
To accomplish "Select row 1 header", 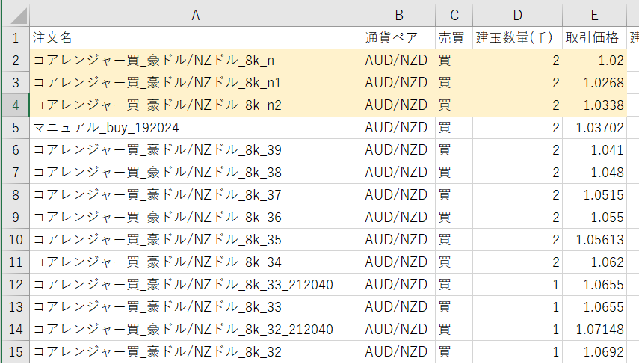I will [15, 38].
